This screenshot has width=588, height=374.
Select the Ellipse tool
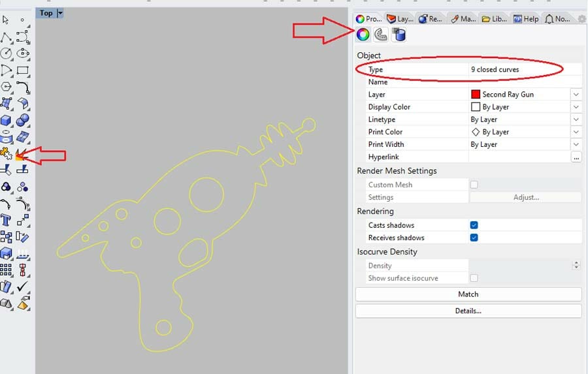point(22,54)
